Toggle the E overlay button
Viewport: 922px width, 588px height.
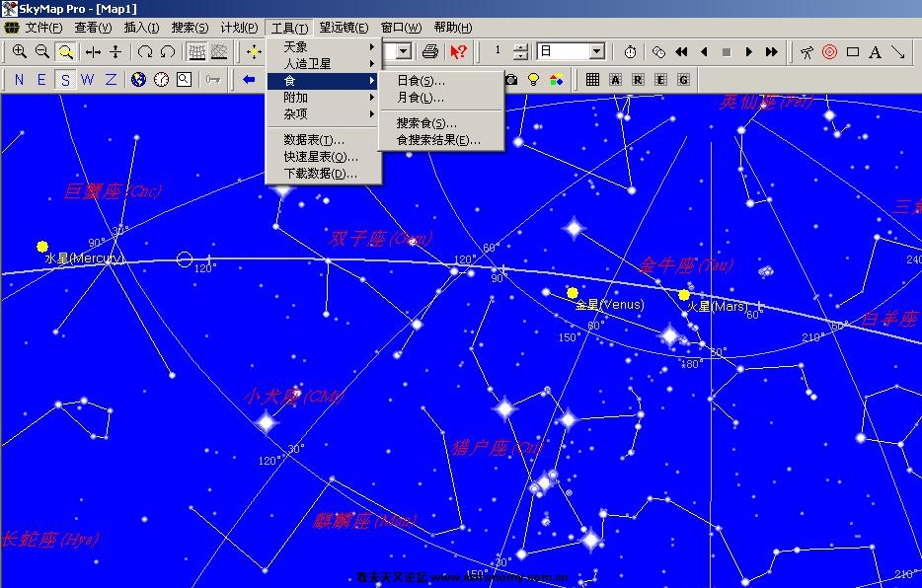pyautogui.click(x=661, y=79)
